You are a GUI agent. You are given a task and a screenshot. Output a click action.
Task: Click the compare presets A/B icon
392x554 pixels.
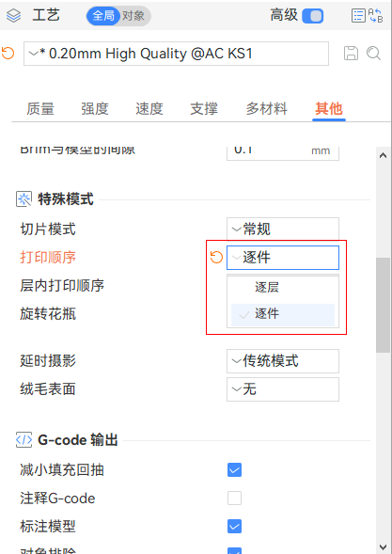tap(375, 16)
